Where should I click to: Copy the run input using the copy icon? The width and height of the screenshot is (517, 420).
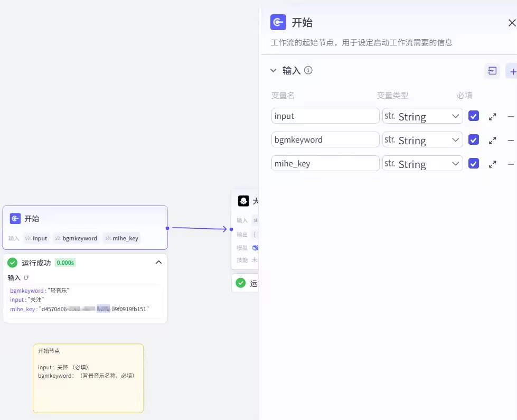tap(26, 277)
